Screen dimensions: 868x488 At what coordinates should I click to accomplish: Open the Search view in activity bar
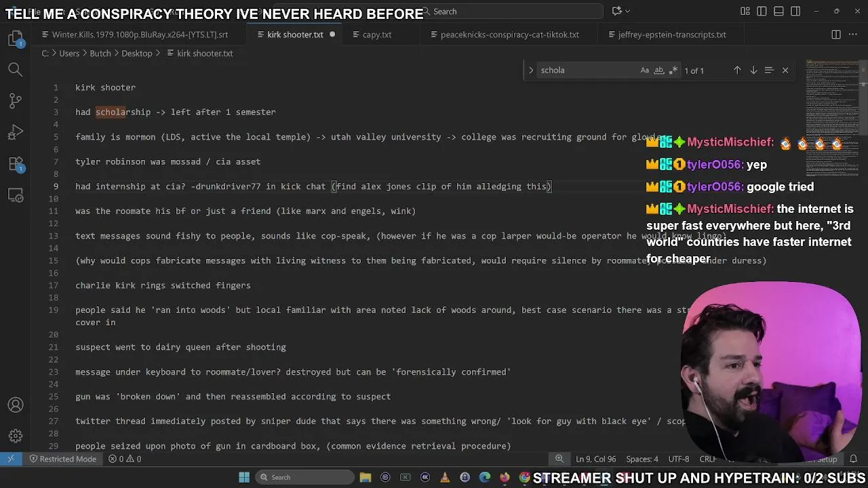point(16,69)
